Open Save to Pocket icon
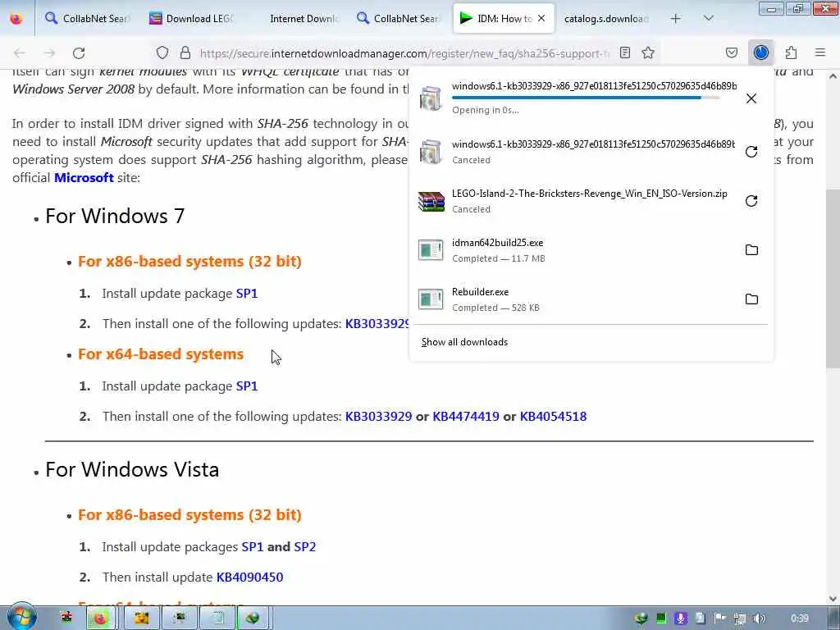Image resolution: width=840 pixels, height=630 pixels. (731, 52)
